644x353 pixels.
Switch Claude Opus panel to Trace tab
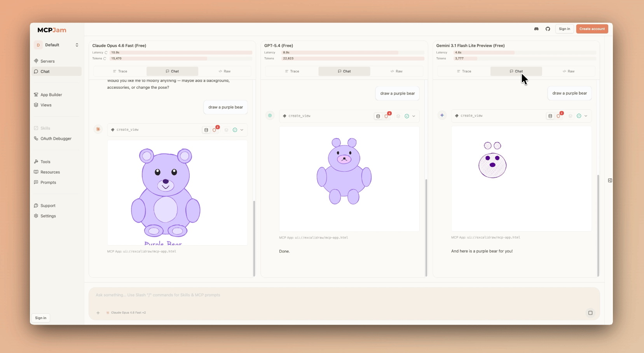point(120,71)
